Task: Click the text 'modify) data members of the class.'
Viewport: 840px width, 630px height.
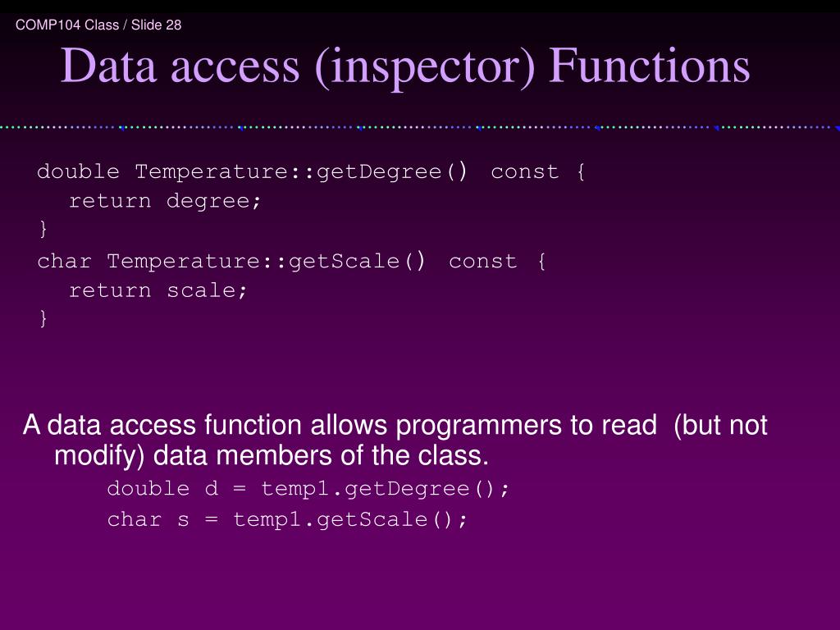Action: (272, 455)
